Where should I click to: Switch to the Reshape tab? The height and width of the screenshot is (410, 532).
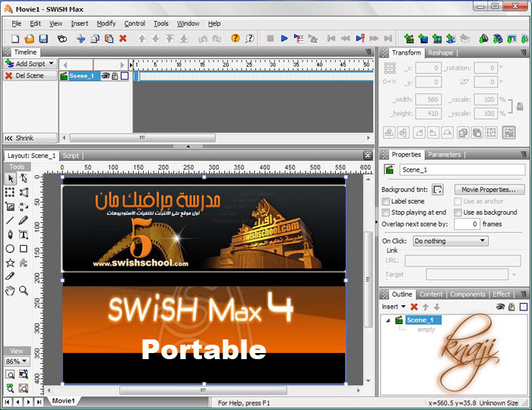tap(440, 52)
